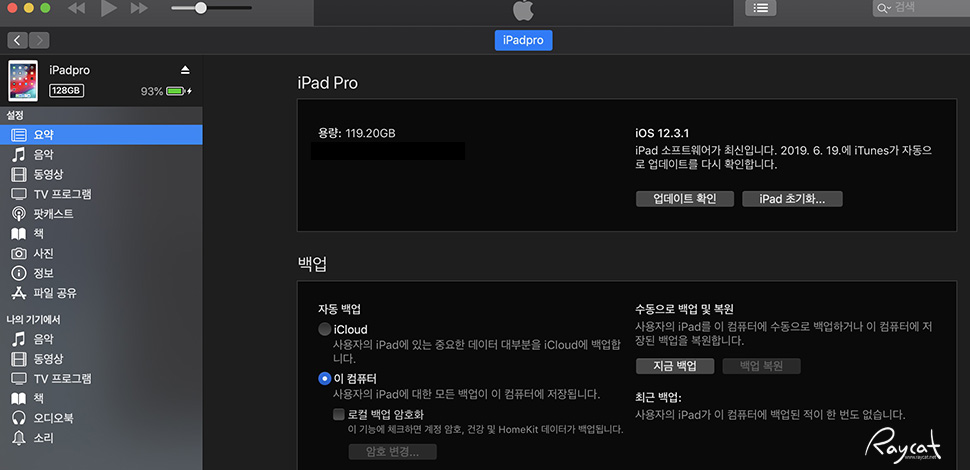Image resolution: width=970 pixels, height=470 pixels.
Task: Click the podcast antenna icon
Action: pyautogui.click(x=19, y=214)
